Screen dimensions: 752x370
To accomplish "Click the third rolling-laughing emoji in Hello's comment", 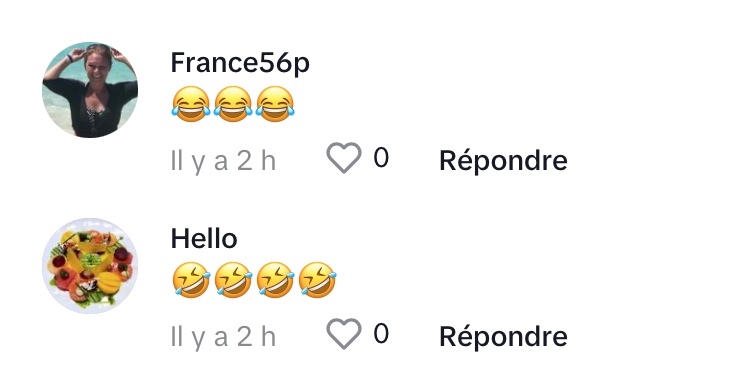I will pyautogui.click(x=275, y=280).
